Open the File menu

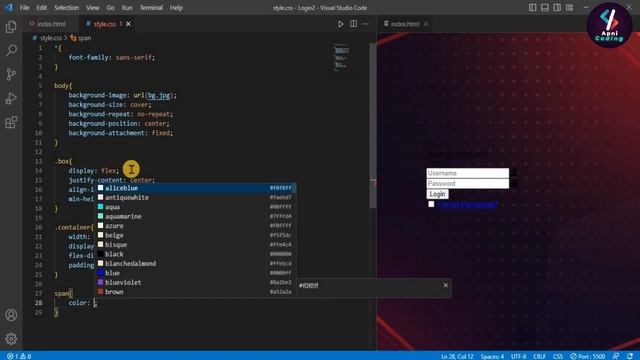pos(24,8)
